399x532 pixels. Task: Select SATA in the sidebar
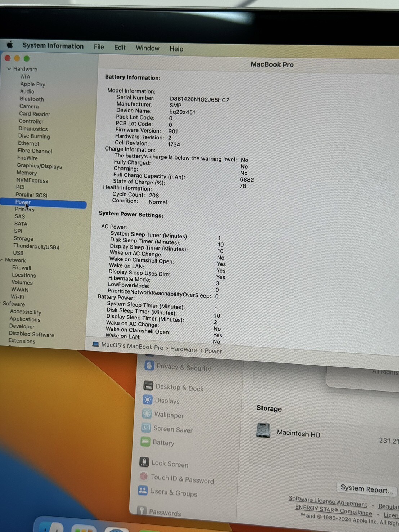coord(21,224)
